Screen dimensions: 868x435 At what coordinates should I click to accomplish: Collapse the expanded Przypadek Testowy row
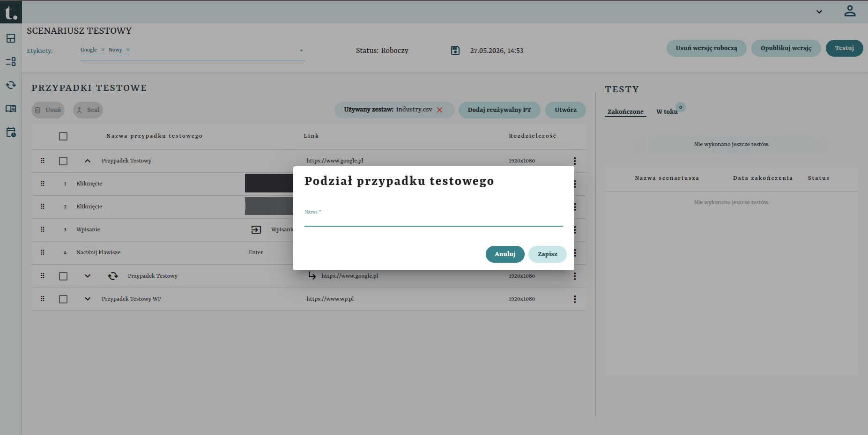[88, 161]
